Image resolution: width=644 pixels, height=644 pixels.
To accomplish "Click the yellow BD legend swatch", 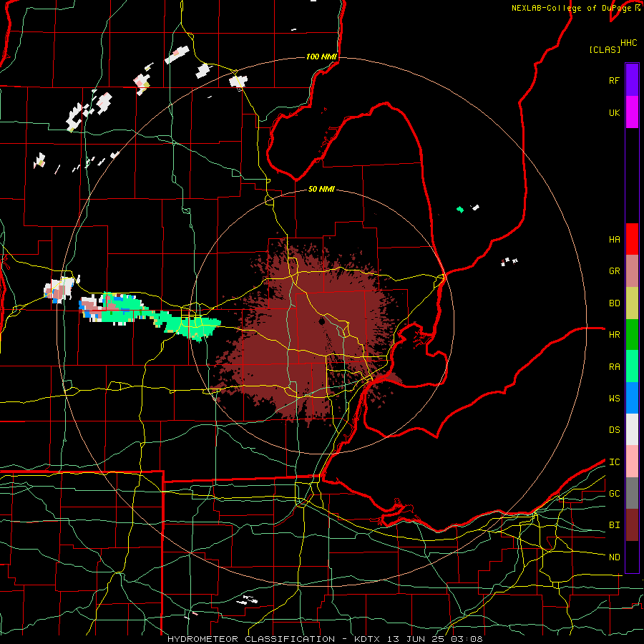I will coord(632,303).
